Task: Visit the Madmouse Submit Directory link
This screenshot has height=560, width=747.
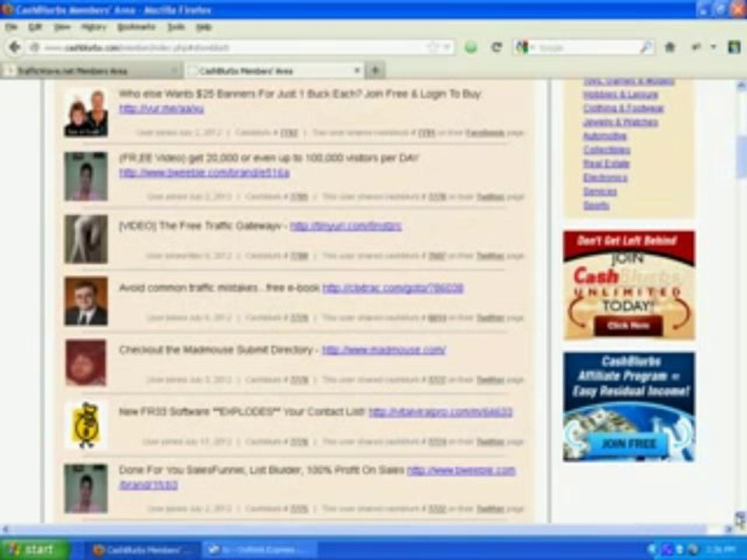Action: 384,350
